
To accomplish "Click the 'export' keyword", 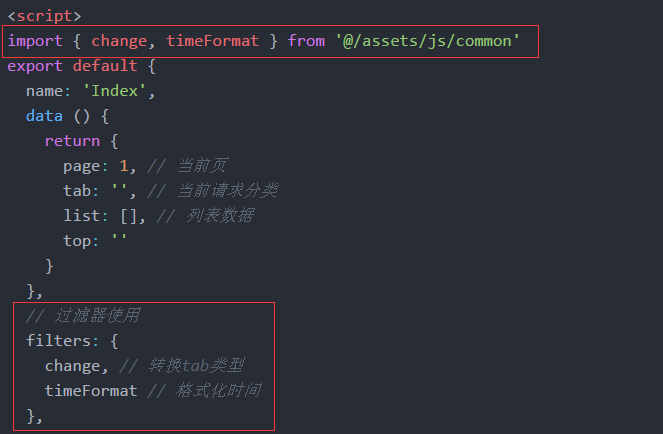I will (x=35, y=66).
